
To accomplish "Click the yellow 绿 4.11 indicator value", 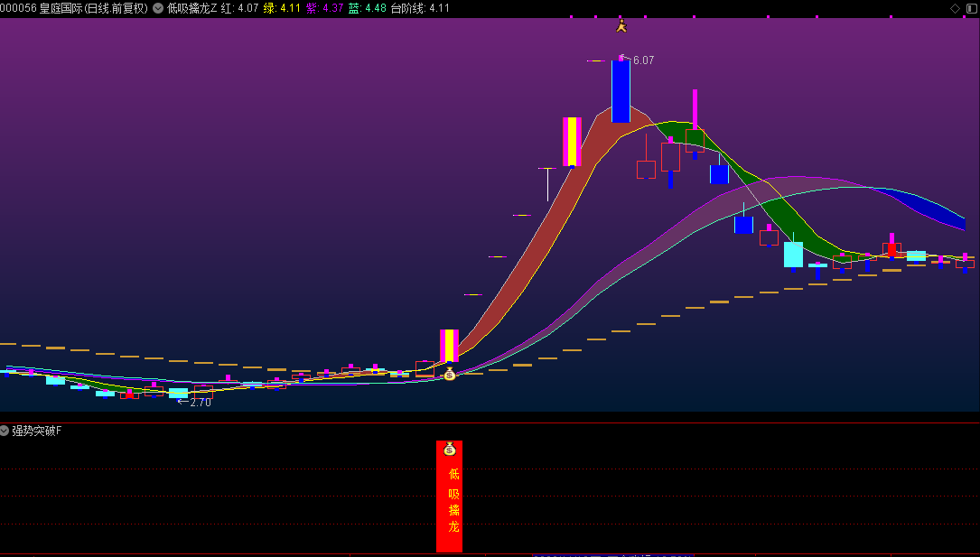I will pos(282,8).
